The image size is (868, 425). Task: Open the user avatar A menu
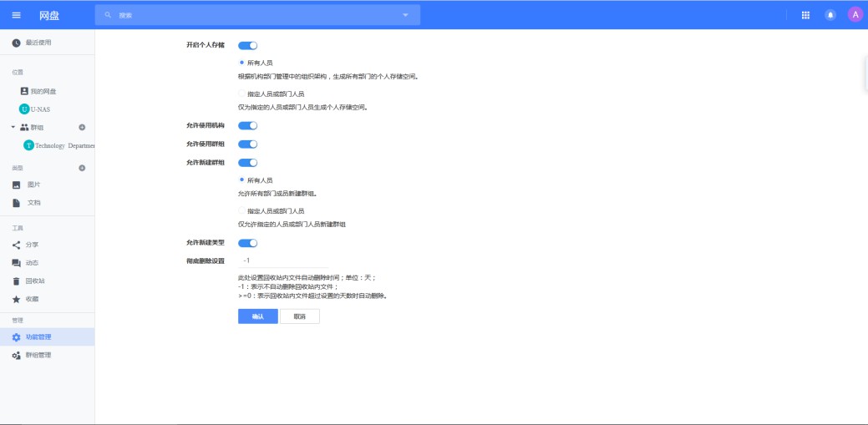(855, 15)
